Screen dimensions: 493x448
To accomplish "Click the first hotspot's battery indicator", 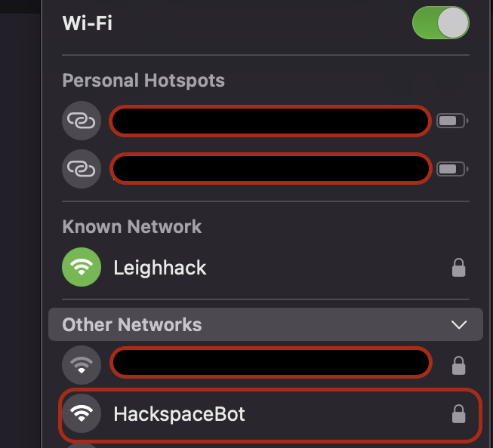I will tap(451, 121).
